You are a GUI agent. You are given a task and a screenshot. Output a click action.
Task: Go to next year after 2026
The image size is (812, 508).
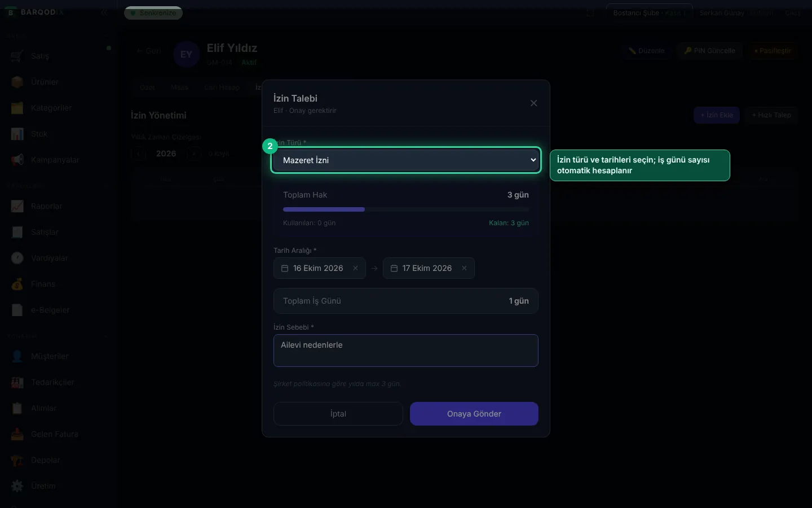[193, 154]
